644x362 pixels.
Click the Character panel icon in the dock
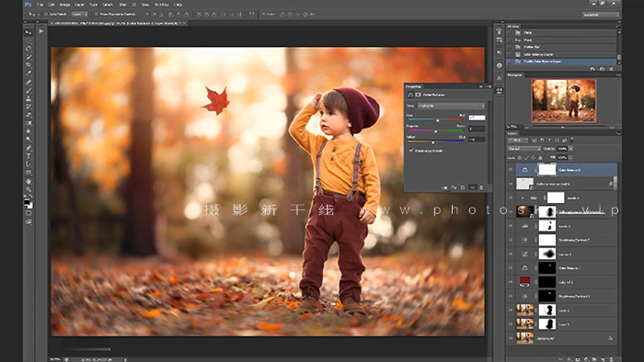coord(499,78)
